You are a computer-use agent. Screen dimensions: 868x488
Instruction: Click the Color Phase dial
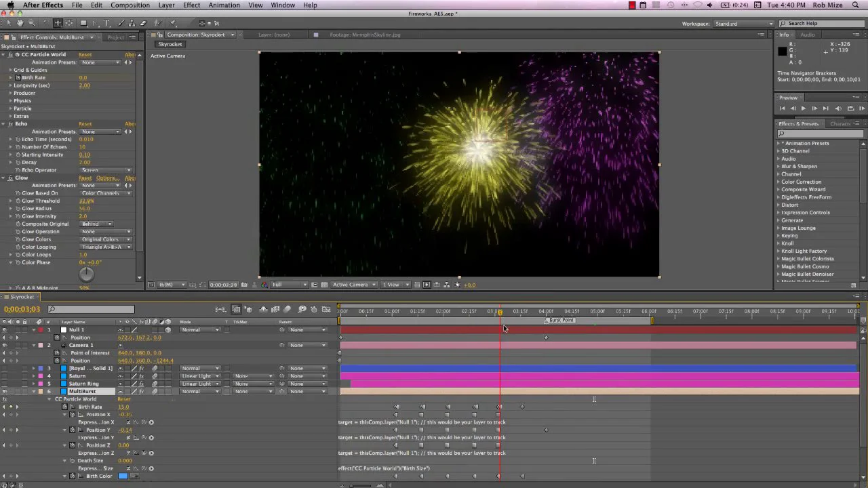(x=87, y=274)
